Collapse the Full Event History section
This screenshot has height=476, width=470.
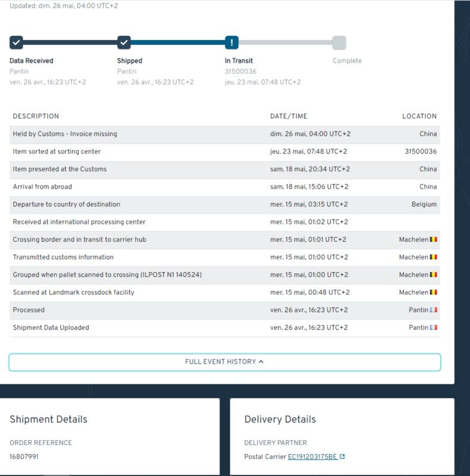click(x=225, y=362)
